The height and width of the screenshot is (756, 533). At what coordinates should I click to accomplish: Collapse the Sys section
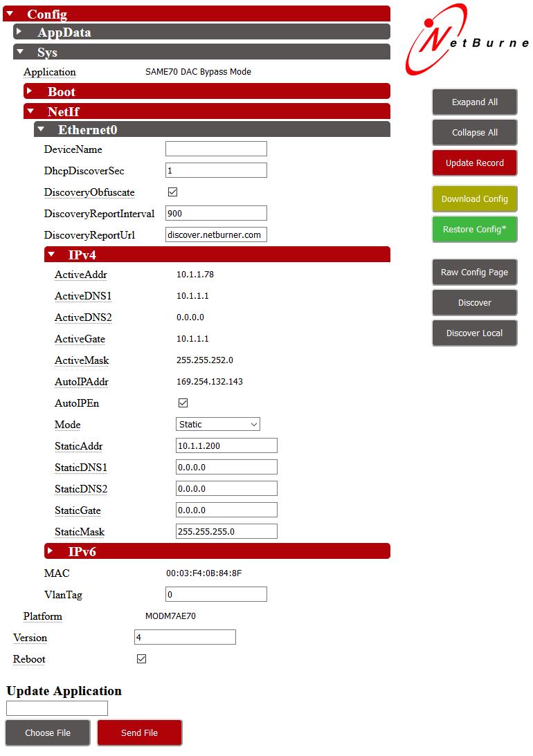(201, 52)
